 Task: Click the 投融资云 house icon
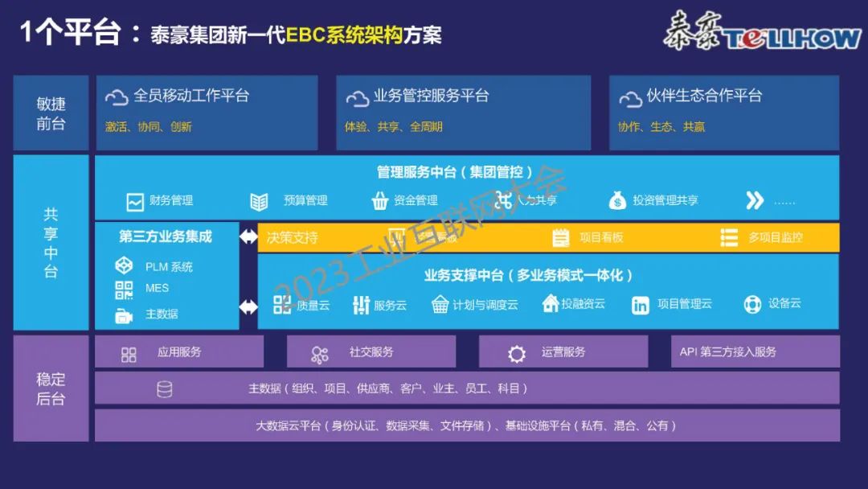tap(551, 304)
